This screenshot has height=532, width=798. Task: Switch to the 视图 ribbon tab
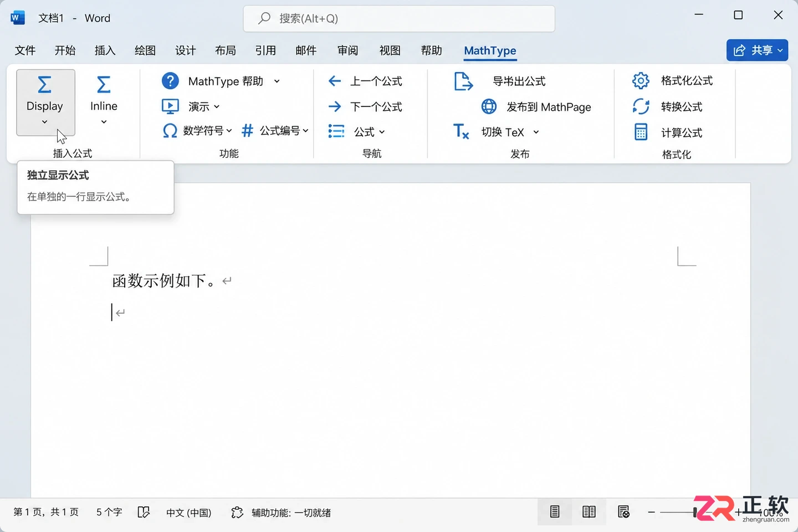(390, 50)
